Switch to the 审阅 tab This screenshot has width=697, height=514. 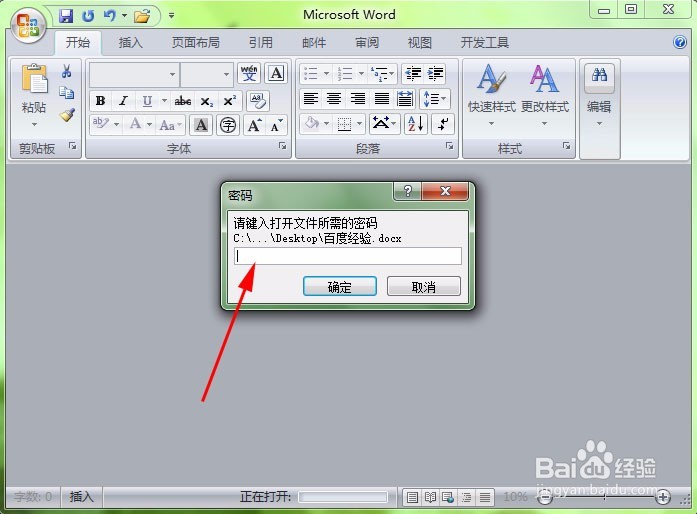[367, 43]
